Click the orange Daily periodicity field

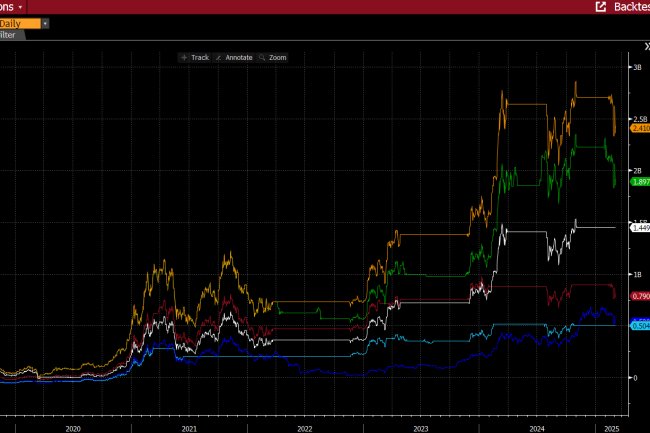click(x=20, y=24)
